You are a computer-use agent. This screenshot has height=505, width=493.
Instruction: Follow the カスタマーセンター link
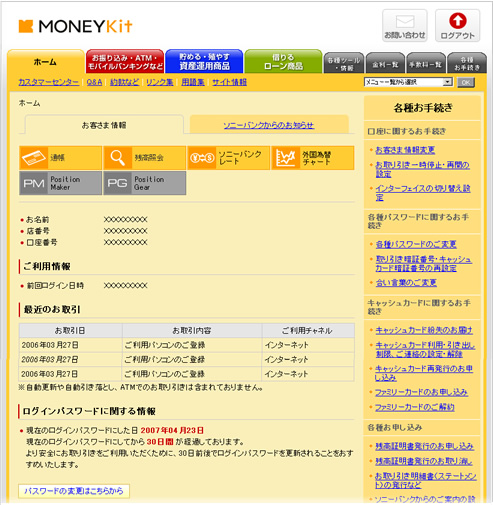(49, 82)
